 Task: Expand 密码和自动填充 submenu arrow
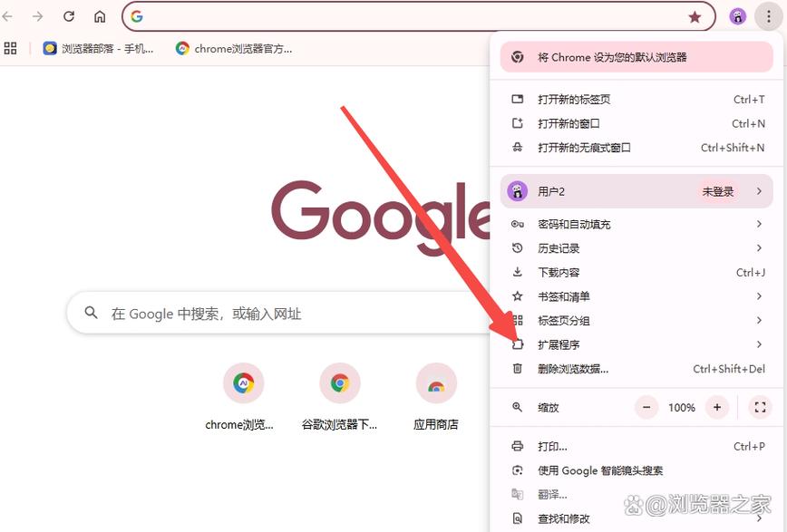tap(759, 224)
